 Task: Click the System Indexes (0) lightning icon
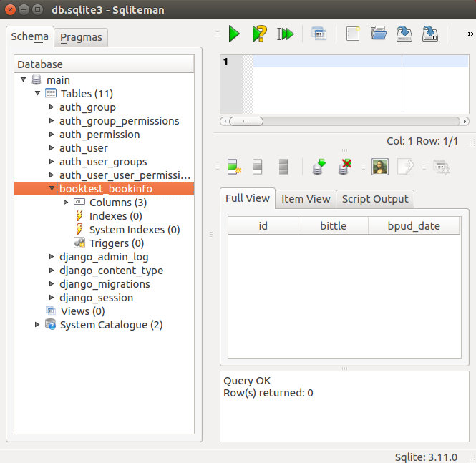click(x=79, y=230)
